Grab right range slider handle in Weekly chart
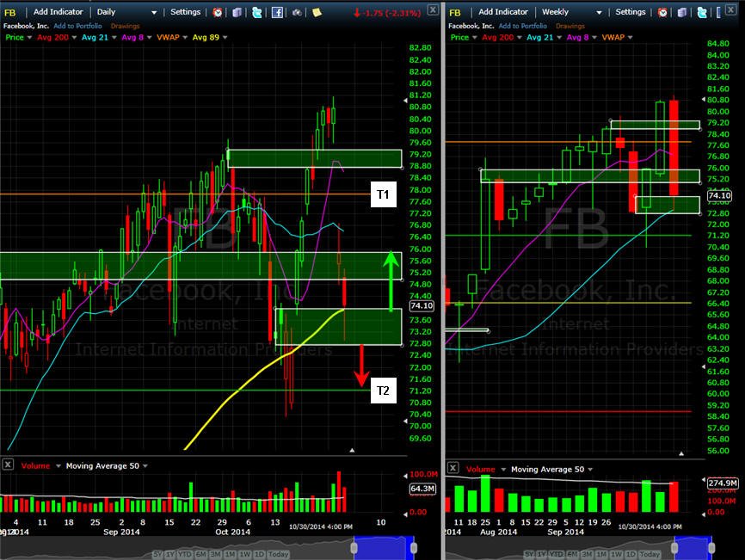The height and width of the screenshot is (560, 745). click(x=711, y=548)
